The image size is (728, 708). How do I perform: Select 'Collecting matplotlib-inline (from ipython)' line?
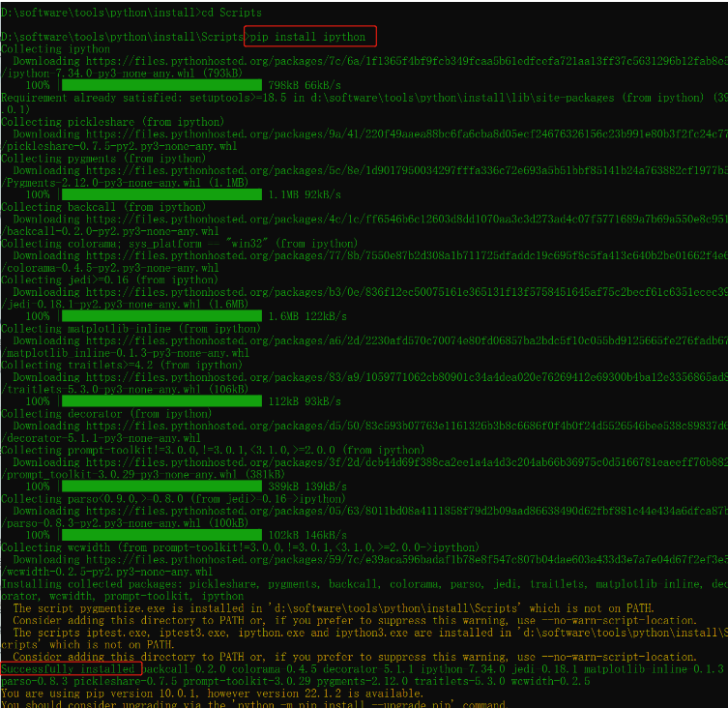[x=131, y=329]
